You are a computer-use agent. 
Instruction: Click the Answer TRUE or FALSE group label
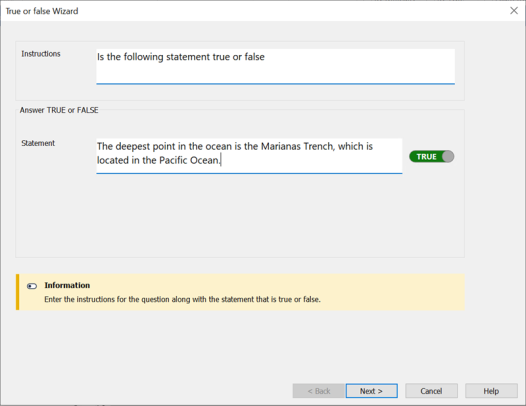59,110
